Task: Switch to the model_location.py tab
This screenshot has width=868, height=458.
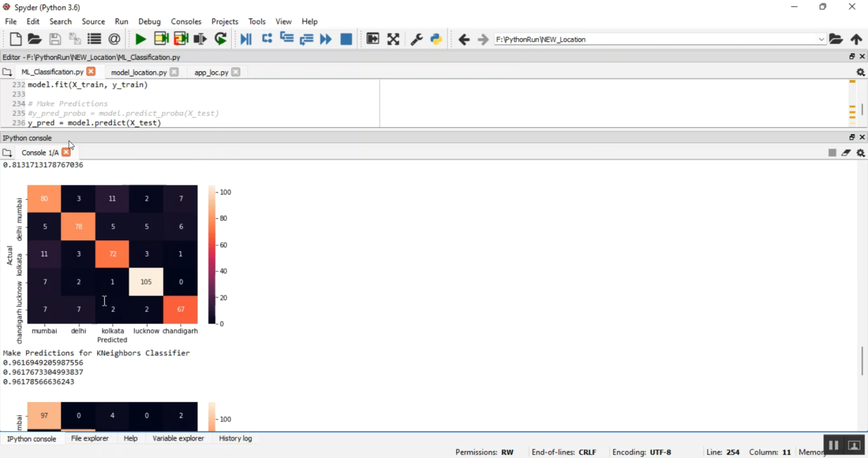Action: pyautogui.click(x=139, y=72)
